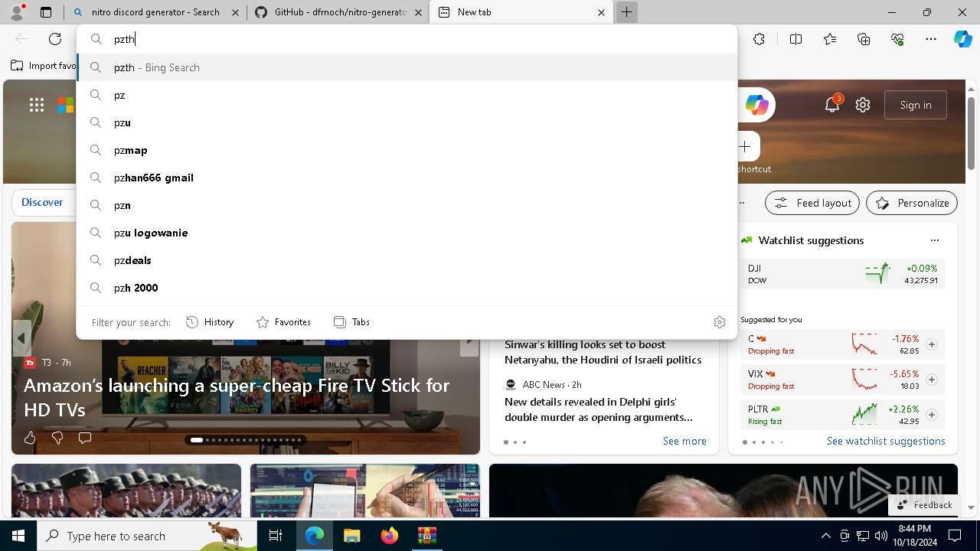980x551 pixels.
Task: Open Import favorites bar item
Action: point(43,66)
